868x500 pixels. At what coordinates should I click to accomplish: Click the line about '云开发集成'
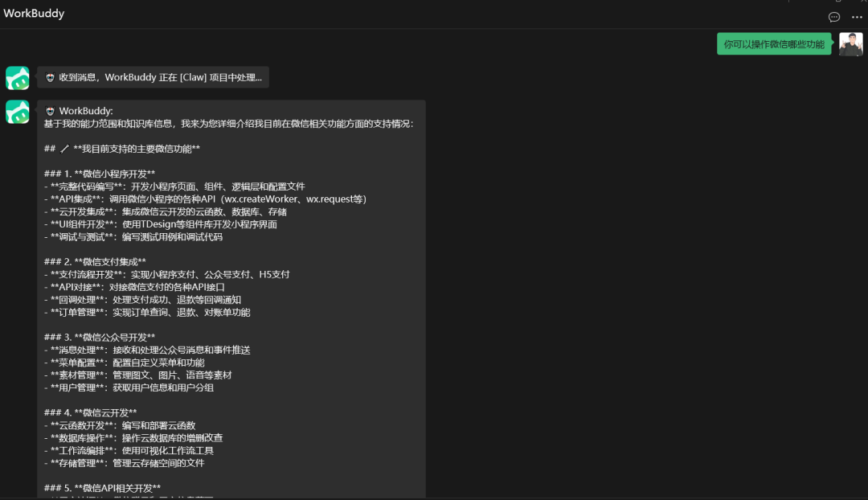166,211
